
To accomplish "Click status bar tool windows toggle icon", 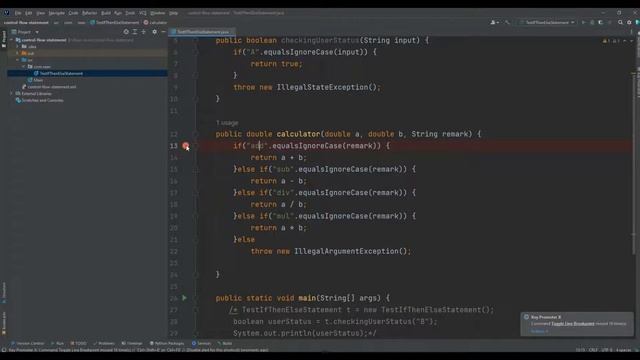I will pyautogui.click(x=4, y=350).
